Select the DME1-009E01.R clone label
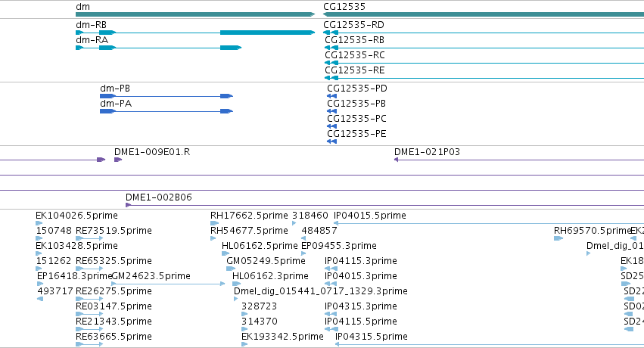The height and width of the screenshot is (348, 644). click(152, 152)
